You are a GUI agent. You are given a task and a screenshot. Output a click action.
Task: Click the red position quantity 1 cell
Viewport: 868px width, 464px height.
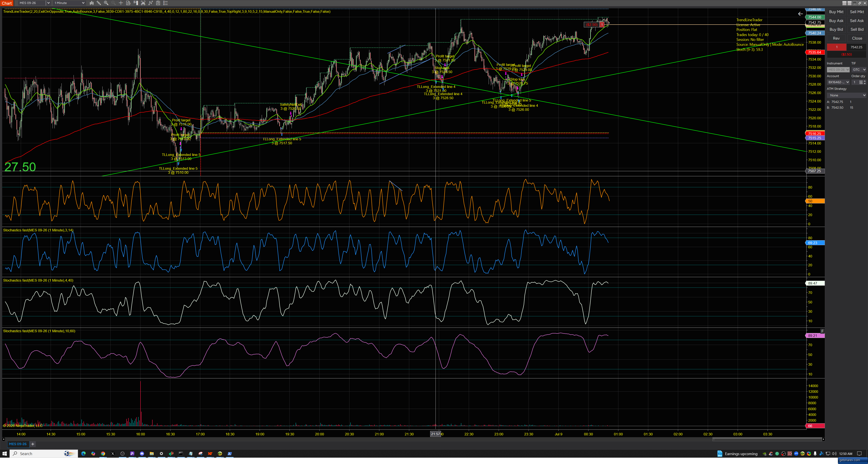[837, 47]
